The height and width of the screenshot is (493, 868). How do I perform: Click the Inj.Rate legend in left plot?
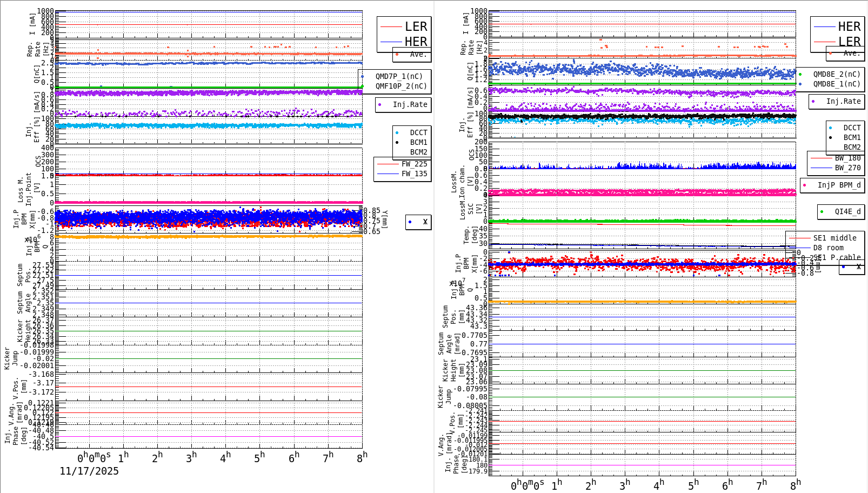410,104
